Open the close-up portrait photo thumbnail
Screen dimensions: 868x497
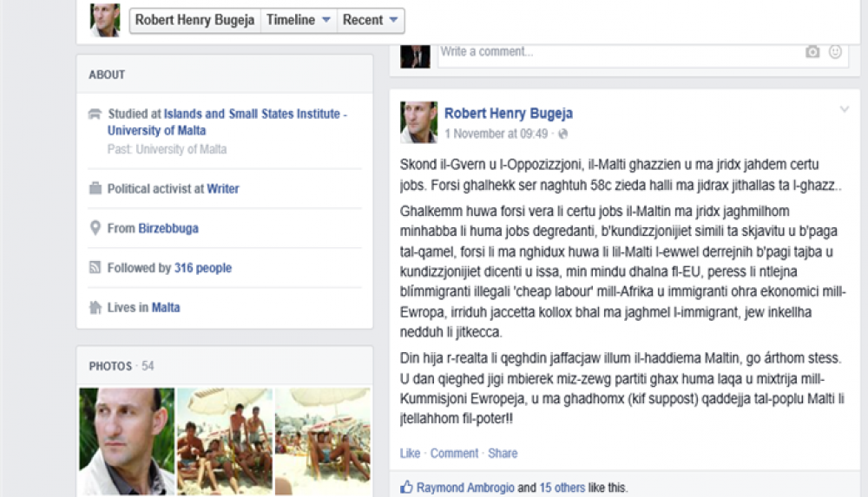(x=127, y=441)
